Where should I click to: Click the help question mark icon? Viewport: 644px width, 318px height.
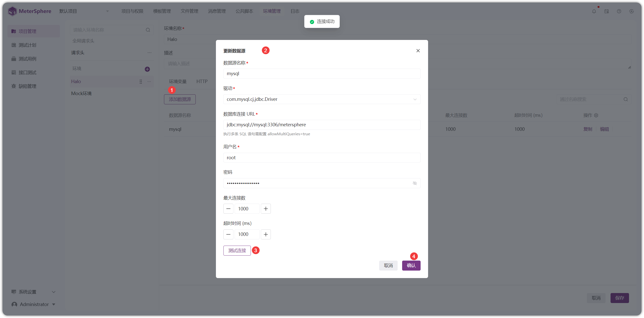click(x=619, y=11)
